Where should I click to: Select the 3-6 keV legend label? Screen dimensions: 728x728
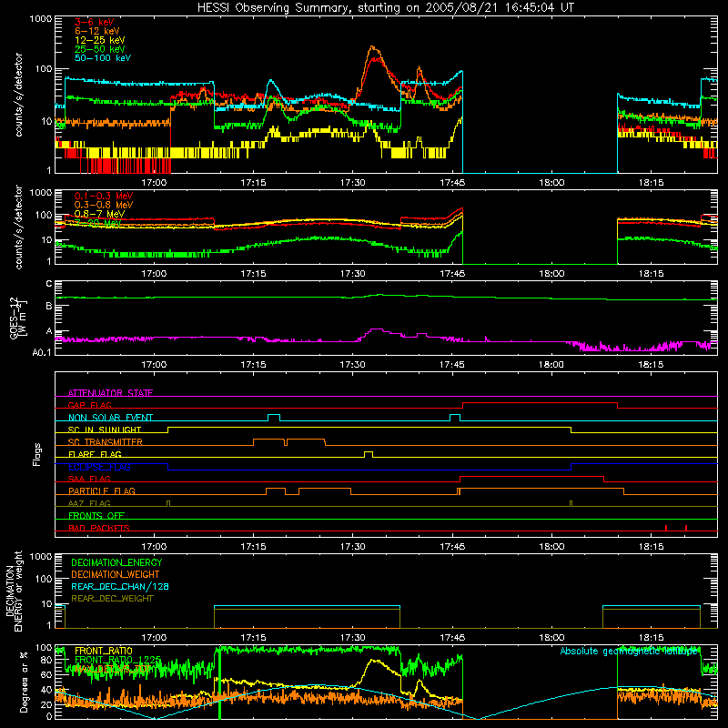[x=95, y=22]
